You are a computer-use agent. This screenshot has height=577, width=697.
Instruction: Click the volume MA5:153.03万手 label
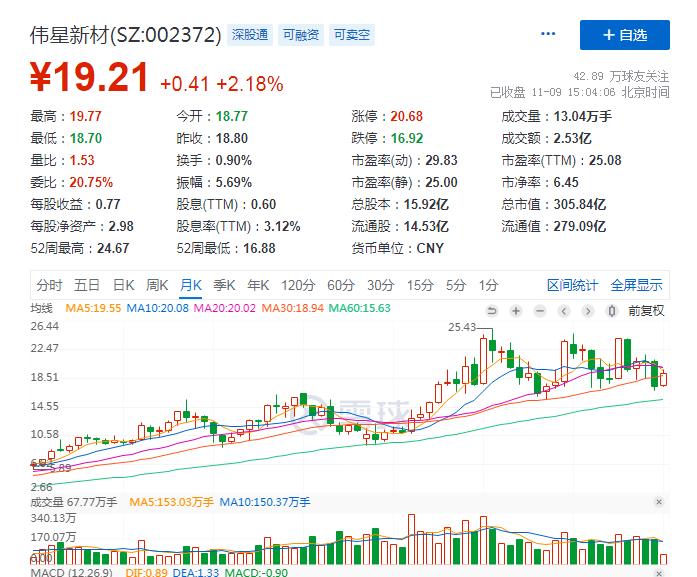pos(171,502)
